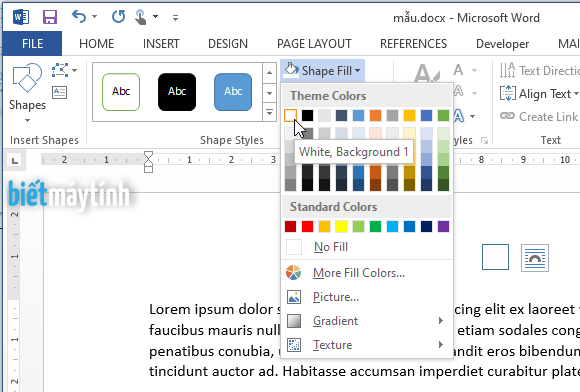The image size is (580, 392).
Task: Open the undo history dropdown arrow
Action: [x=95, y=17]
